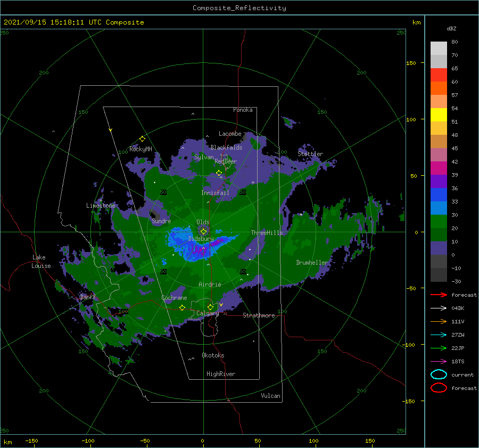Click the Drumheller label
The width and height of the screenshot is (479, 448).
click(x=312, y=263)
